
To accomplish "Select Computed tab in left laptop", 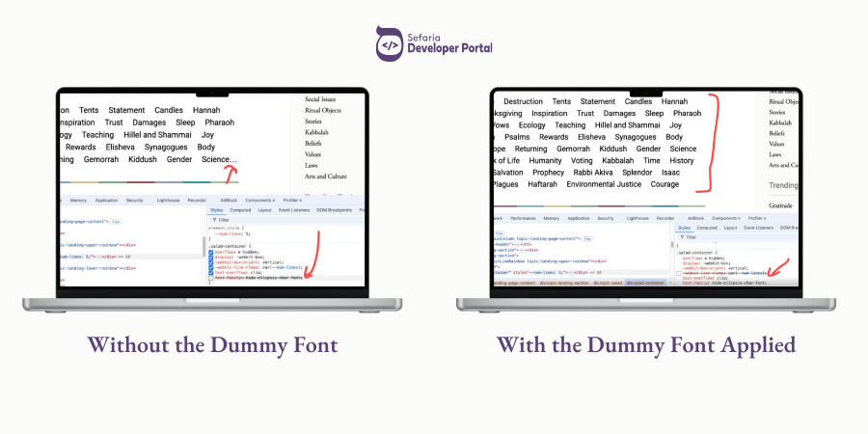I will pos(240,210).
